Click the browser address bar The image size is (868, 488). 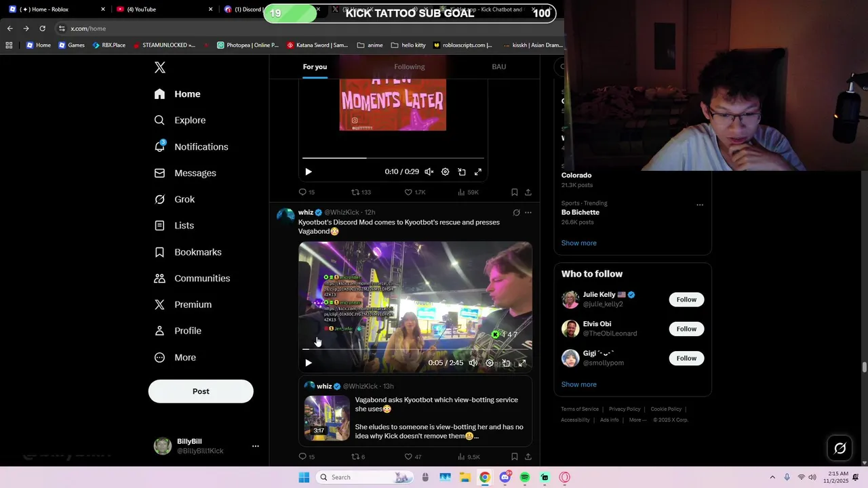(x=305, y=28)
